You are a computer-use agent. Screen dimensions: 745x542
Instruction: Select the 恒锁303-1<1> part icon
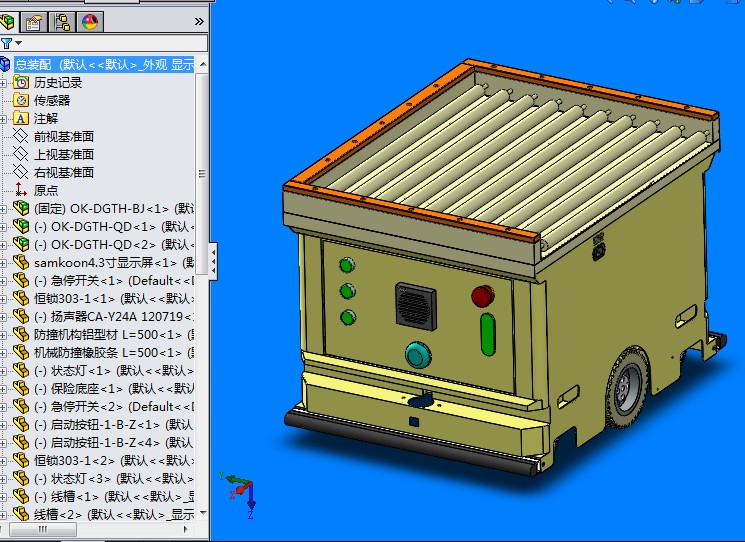21,298
